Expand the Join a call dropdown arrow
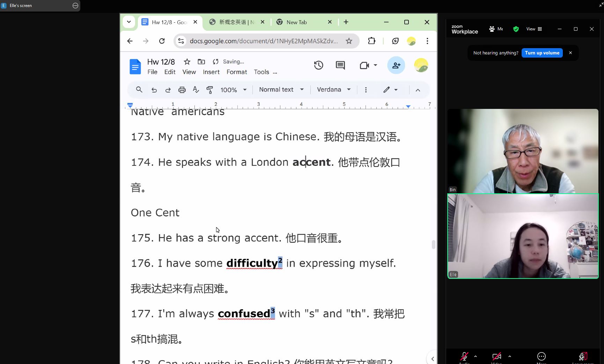604x364 pixels. pyautogui.click(x=375, y=65)
